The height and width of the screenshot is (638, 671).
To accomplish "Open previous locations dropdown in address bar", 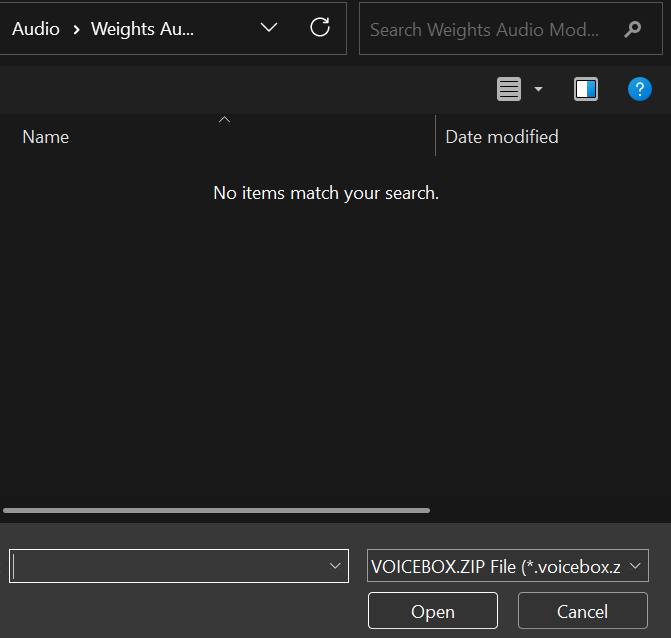I will click(x=269, y=28).
